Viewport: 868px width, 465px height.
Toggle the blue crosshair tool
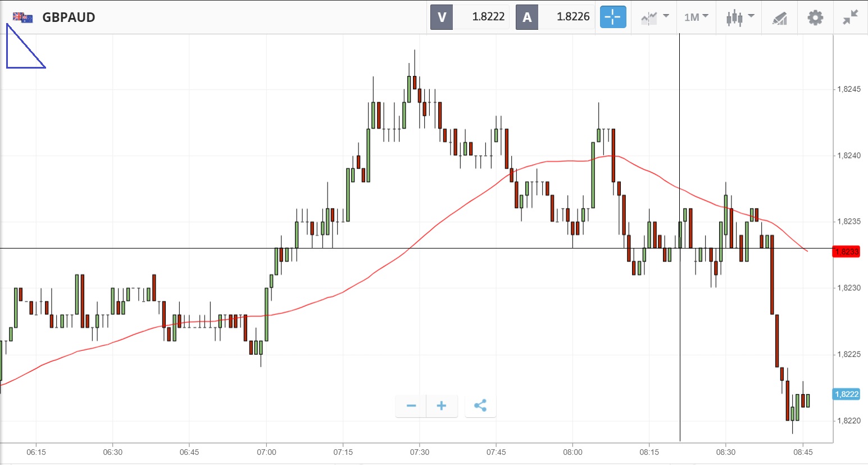pos(613,17)
